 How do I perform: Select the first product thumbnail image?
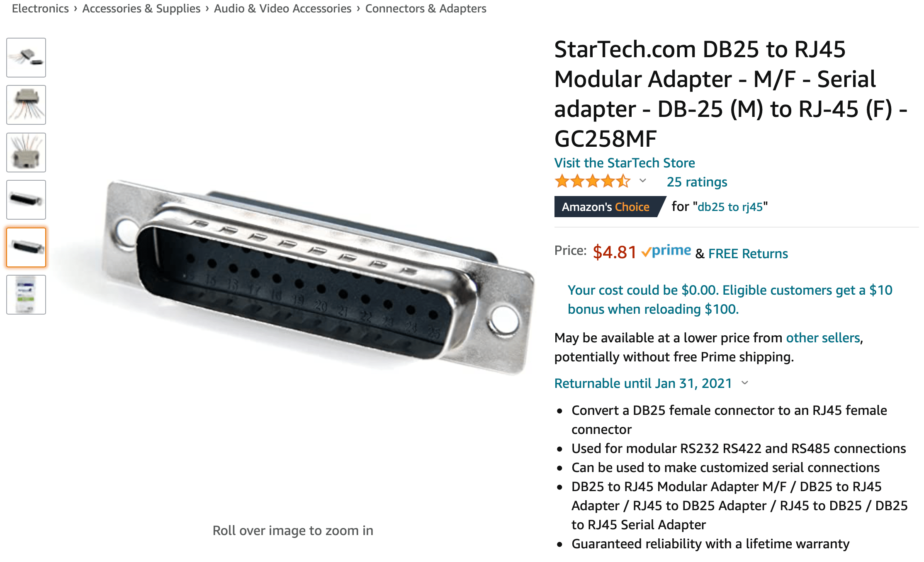tap(26, 58)
